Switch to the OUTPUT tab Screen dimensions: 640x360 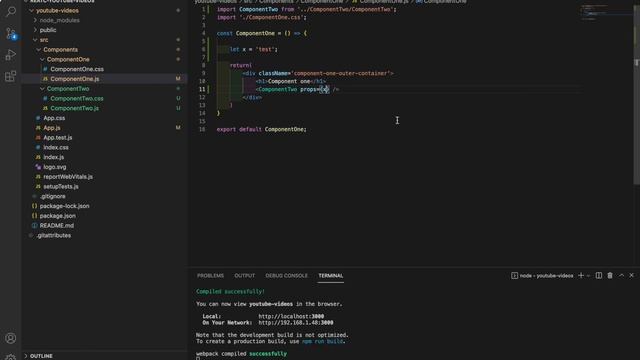(x=244, y=276)
